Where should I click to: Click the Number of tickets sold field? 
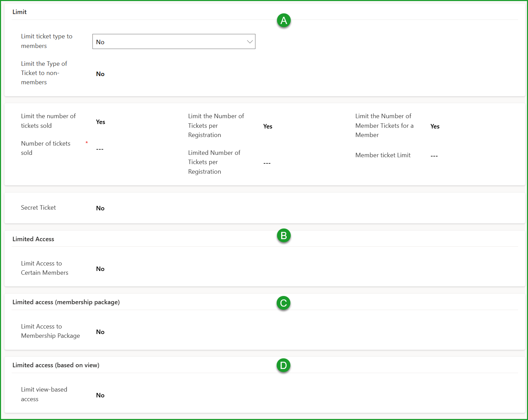100,149
